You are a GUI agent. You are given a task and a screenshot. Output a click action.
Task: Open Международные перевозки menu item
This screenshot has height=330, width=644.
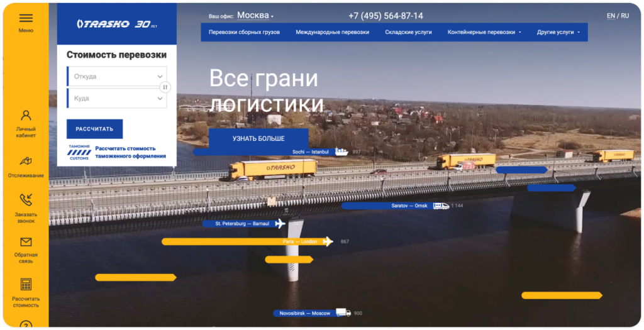(332, 32)
